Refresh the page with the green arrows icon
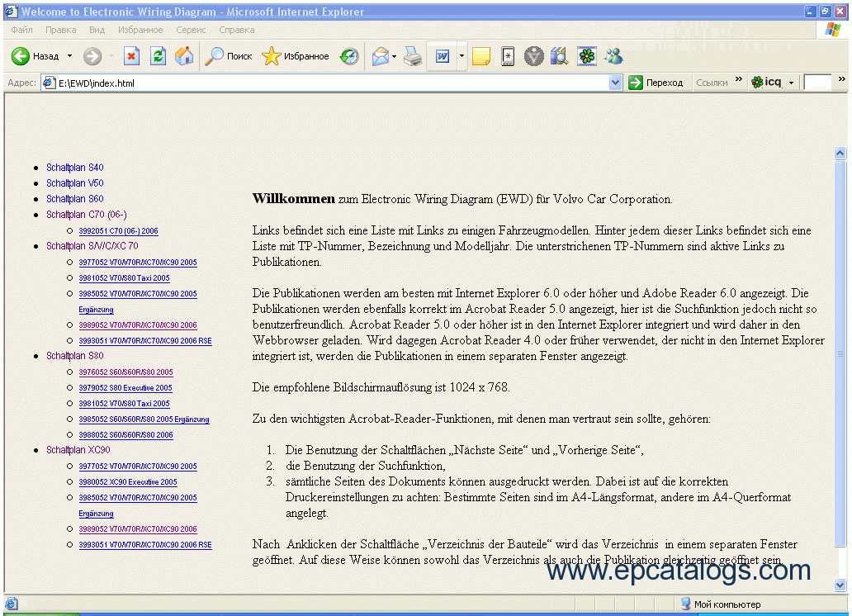The width and height of the screenshot is (852, 616). 159,56
